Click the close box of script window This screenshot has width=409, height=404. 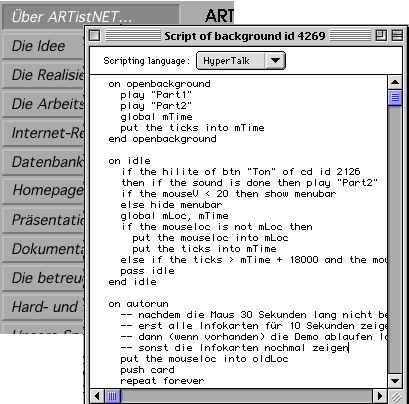coord(95,35)
